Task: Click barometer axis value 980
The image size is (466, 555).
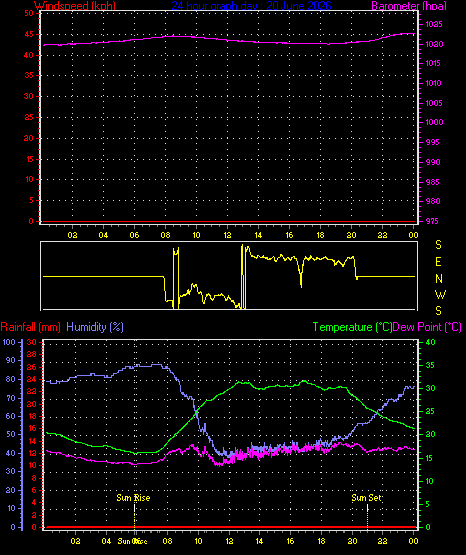Action: click(x=432, y=201)
